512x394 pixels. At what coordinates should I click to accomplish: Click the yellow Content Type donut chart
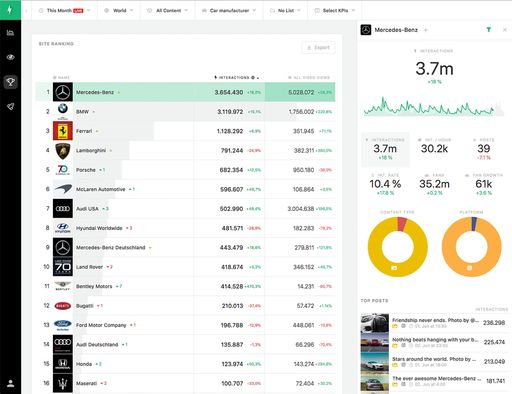[398, 246]
